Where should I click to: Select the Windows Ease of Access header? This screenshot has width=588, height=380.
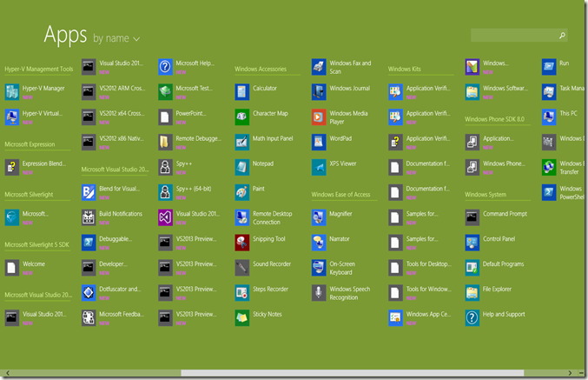click(x=341, y=195)
